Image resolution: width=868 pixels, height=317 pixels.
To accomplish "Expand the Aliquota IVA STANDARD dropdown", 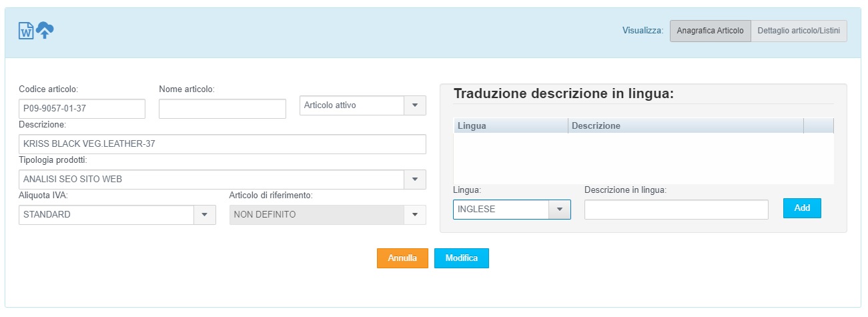I will click(204, 215).
